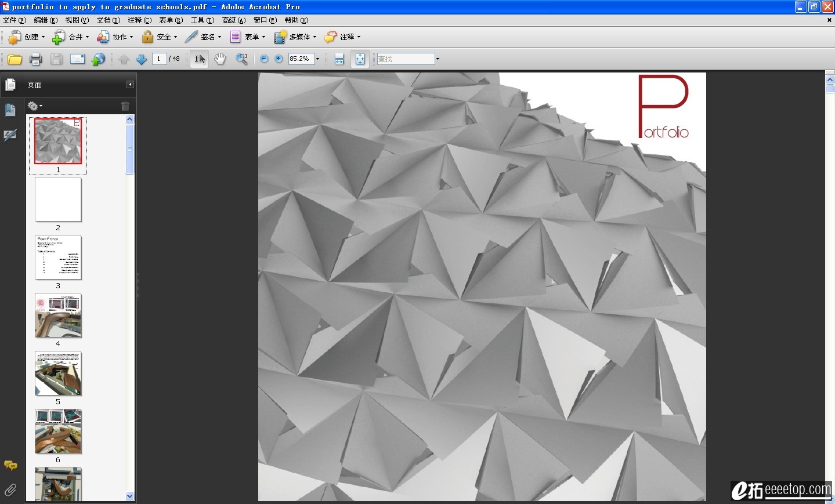Open the 编辑 (Edit) menu

coord(46,20)
